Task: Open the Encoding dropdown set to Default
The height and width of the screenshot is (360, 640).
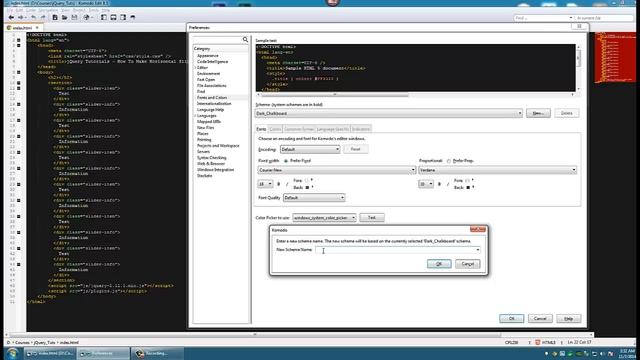Action: [x=310, y=149]
